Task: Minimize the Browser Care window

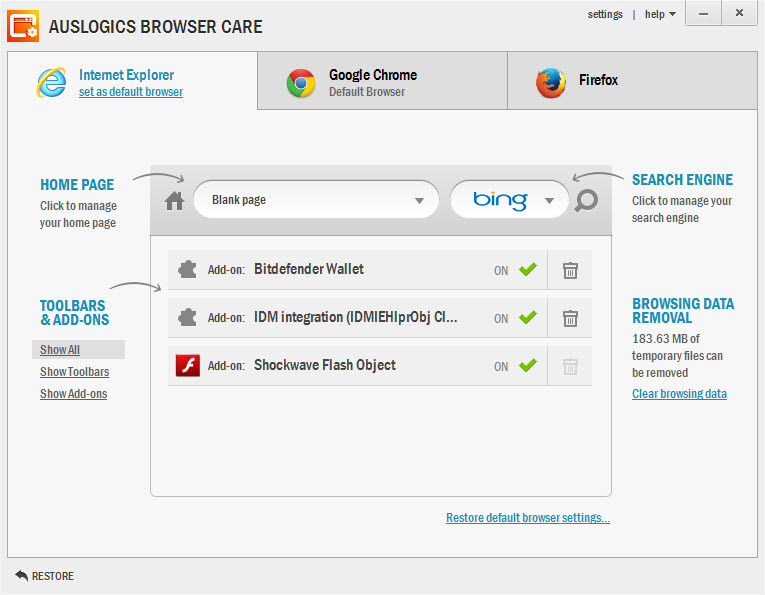Action: click(703, 13)
